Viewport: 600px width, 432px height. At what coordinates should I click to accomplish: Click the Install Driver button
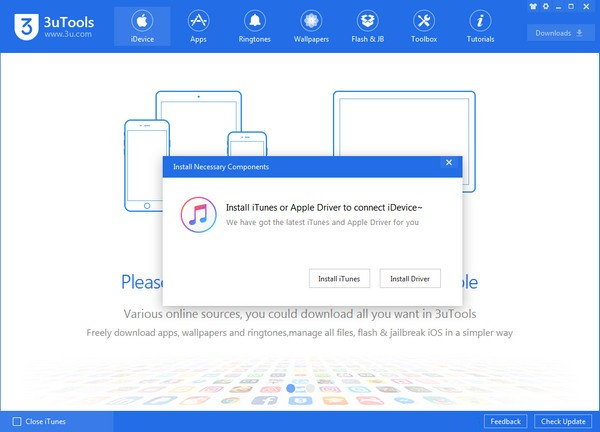tap(410, 279)
